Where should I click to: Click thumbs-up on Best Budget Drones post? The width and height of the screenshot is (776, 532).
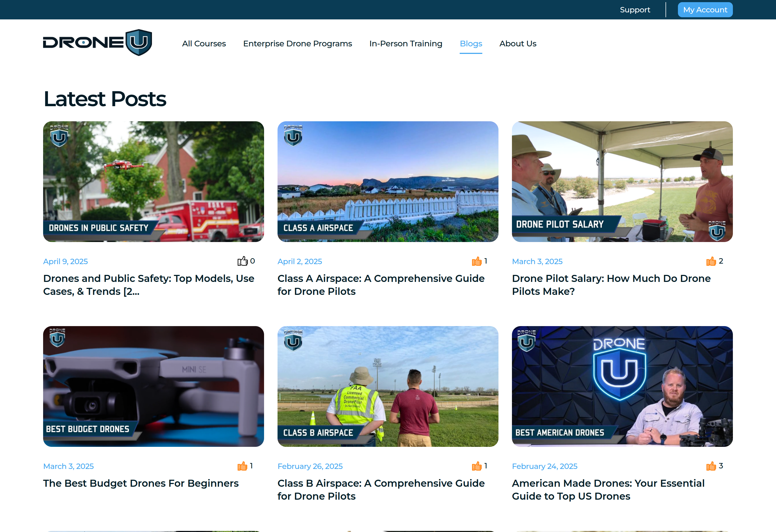tap(243, 466)
